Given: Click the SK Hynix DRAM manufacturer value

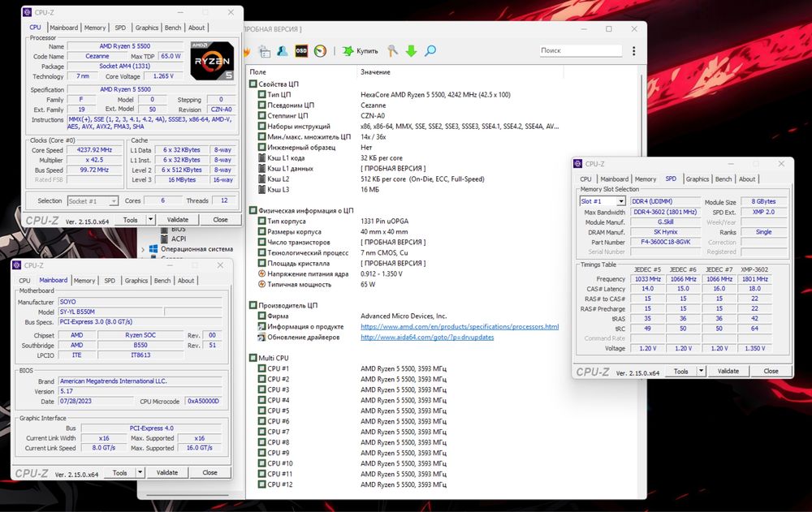Looking at the screenshot, I should (666, 232).
